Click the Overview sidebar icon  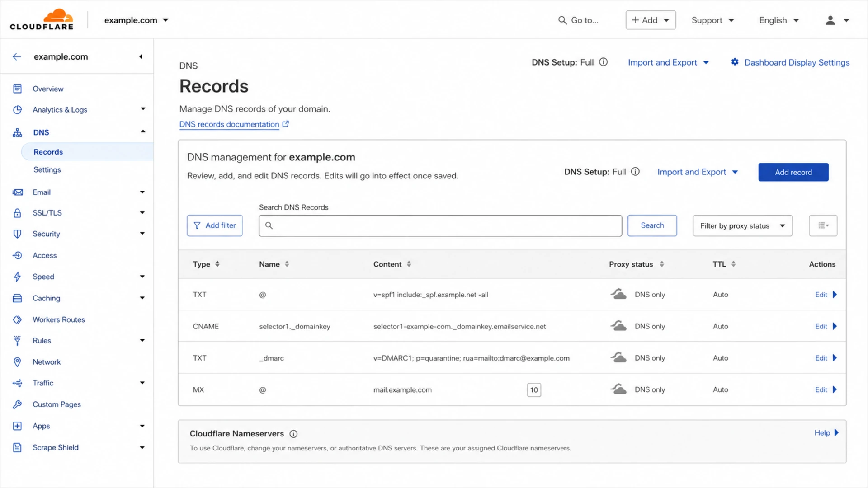coord(17,89)
